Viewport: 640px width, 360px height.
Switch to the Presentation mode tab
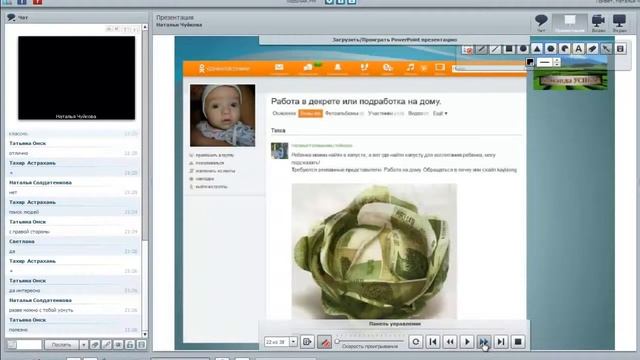[569, 22]
